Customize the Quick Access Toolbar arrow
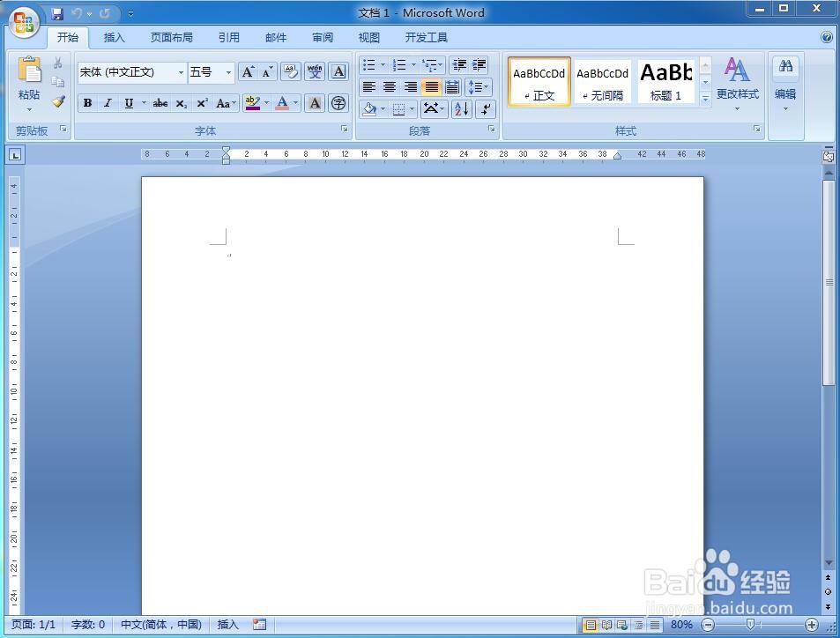This screenshot has height=638, width=840. [x=131, y=14]
